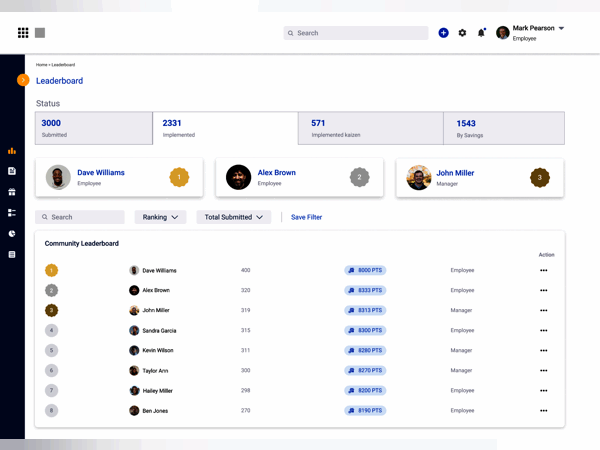Click the leaderboard search field
Screen dimensions: 600x450
pyautogui.click(x=80, y=217)
